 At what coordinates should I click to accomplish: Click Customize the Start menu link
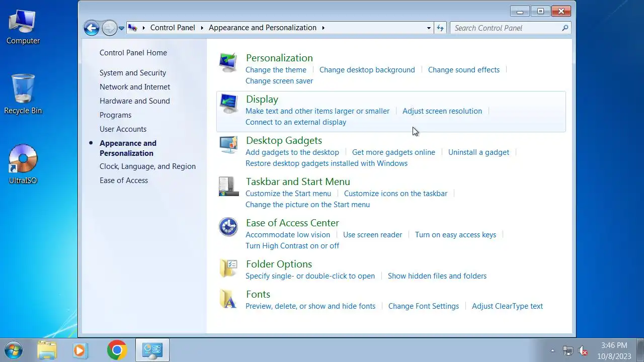coord(288,194)
